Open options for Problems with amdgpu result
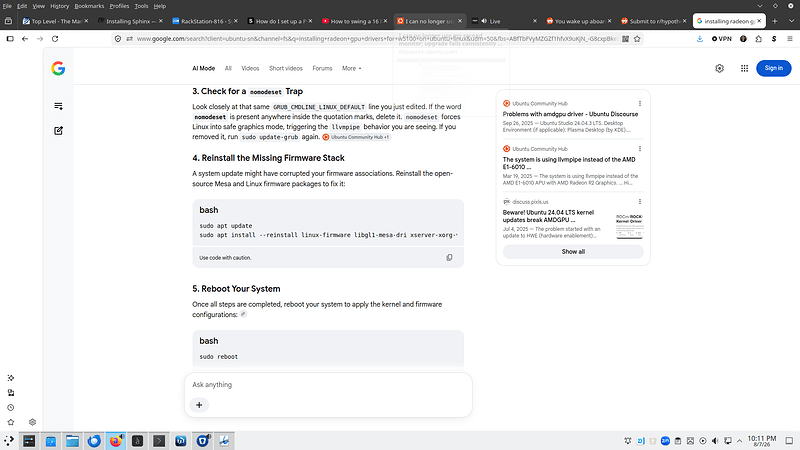The image size is (800, 450). (x=640, y=104)
